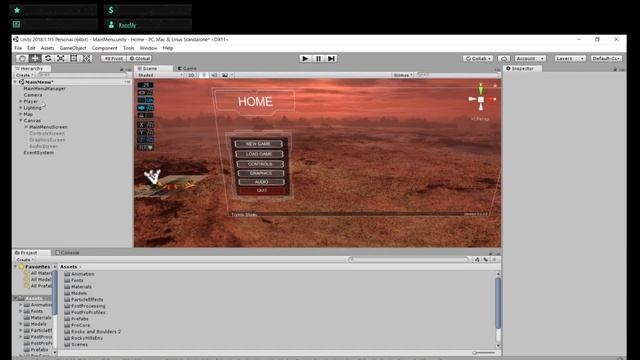640x360 pixels.
Task: Open the Project panel Create dropdown
Action: click(x=24, y=260)
